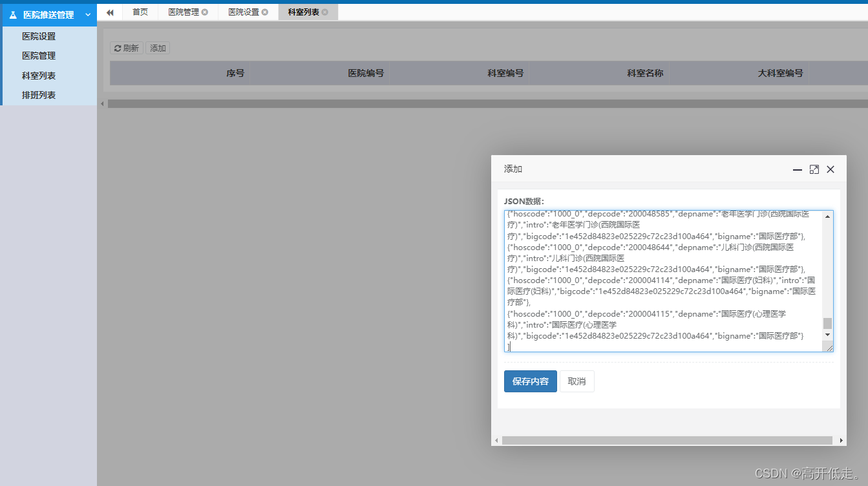Switch to the 首页 tab
Image resolution: width=868 pixels, height=486 pixels.
point(140,12)
